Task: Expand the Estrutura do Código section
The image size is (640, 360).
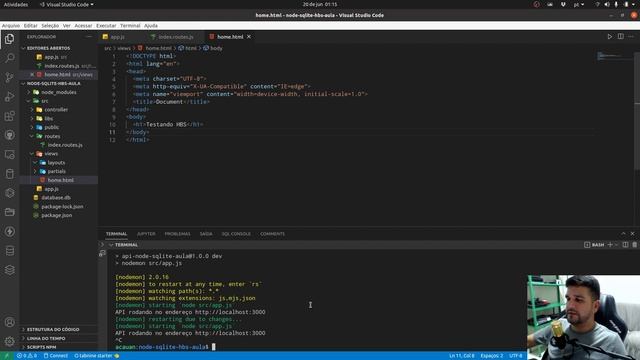Action: [59, 329]
